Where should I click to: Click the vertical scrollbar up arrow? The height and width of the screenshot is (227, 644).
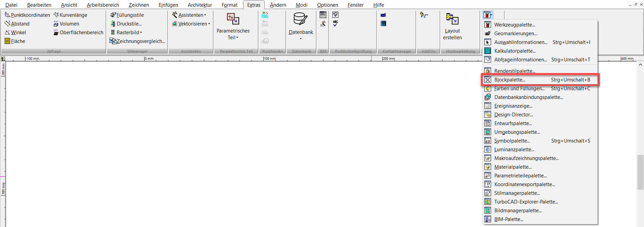(640, 65)
